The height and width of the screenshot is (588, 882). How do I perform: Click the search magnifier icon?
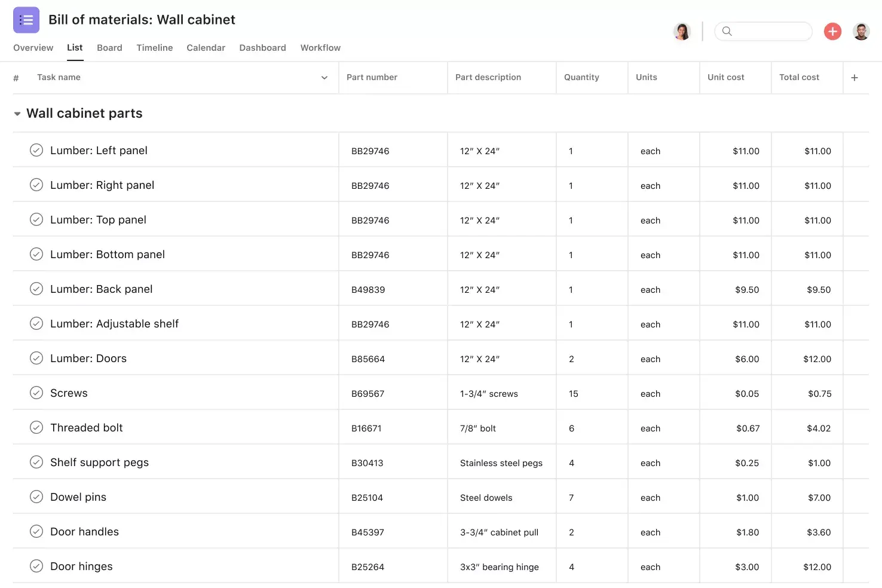click(727, 31)
